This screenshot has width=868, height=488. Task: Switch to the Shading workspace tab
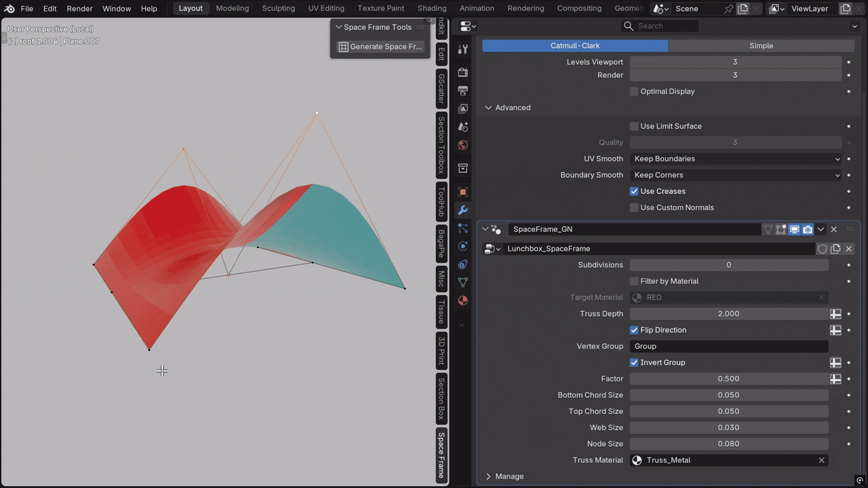[x=432, y=8]
